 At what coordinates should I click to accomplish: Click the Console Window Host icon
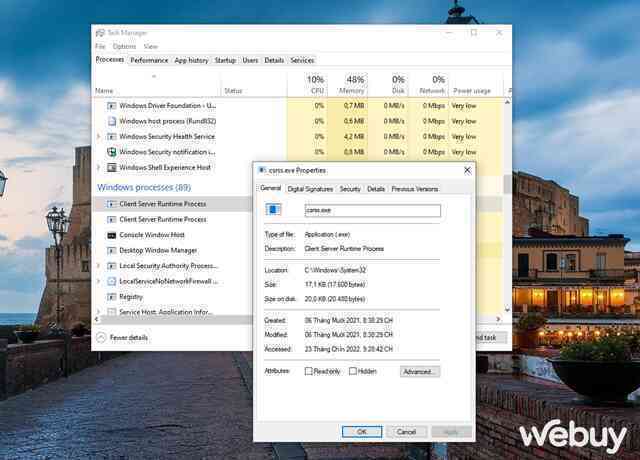(111, 235)
